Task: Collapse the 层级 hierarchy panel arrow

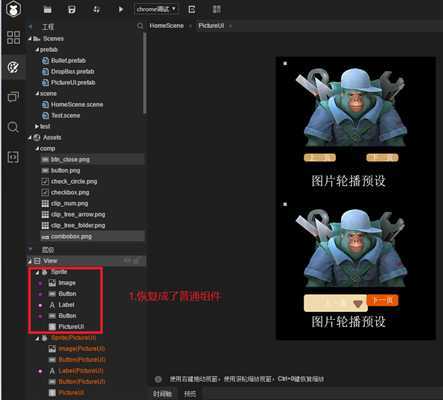Action: click(x=30, y=249)
